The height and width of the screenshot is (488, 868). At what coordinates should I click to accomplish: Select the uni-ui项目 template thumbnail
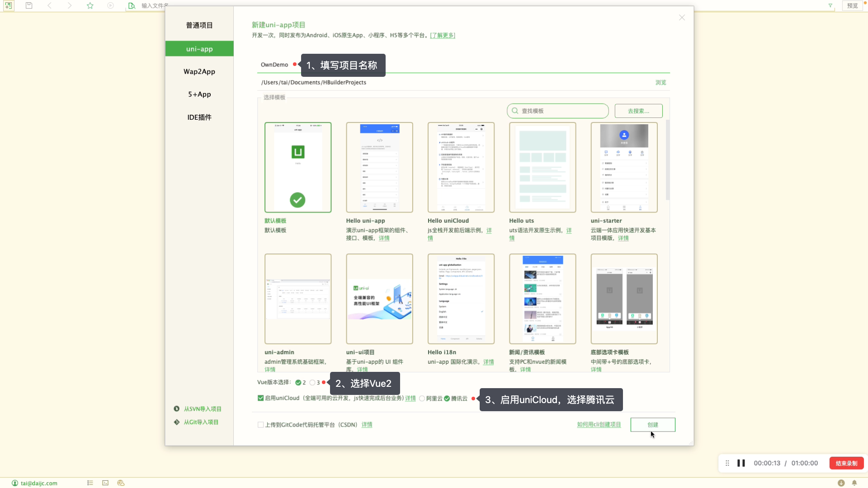click(x=379, y=299)
